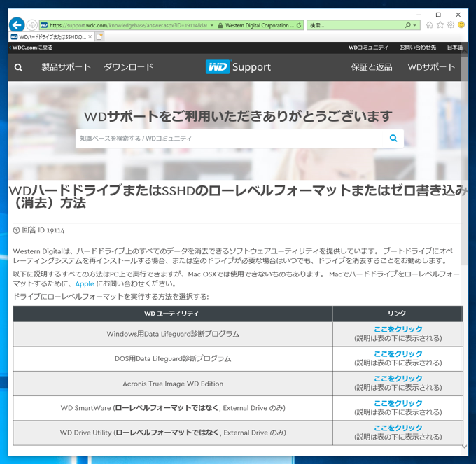Open the お問い合わせ先 link

(x=417, y=48)
